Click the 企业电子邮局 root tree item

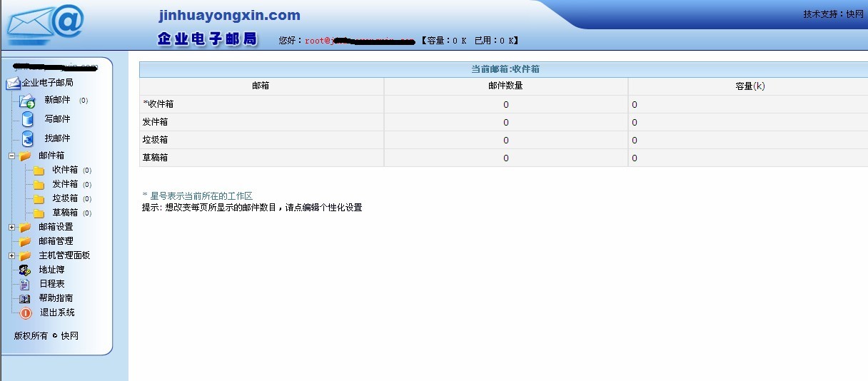coord(47,83)
